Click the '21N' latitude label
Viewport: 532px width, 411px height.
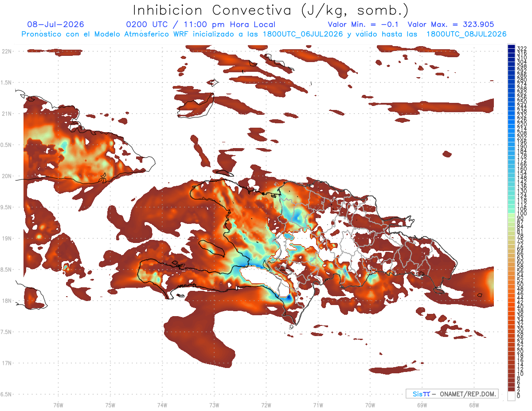(x=6, y=114)
